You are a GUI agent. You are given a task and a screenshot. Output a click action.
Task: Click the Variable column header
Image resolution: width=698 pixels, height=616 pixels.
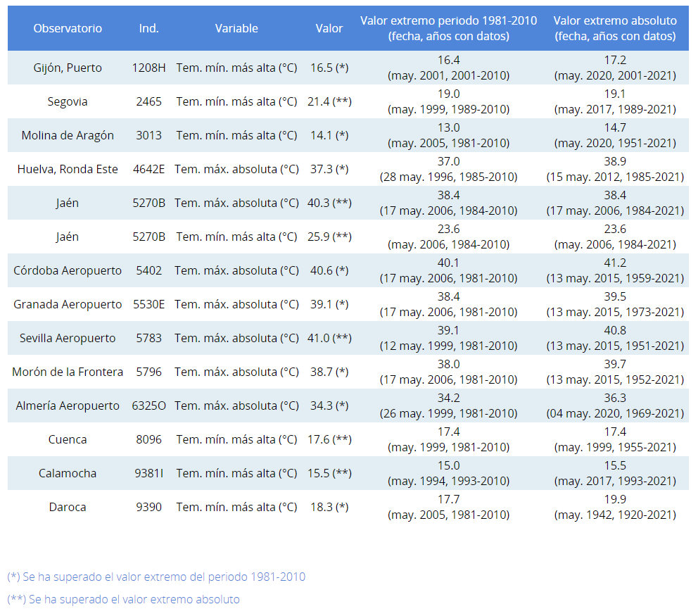(x=236, y=28)
